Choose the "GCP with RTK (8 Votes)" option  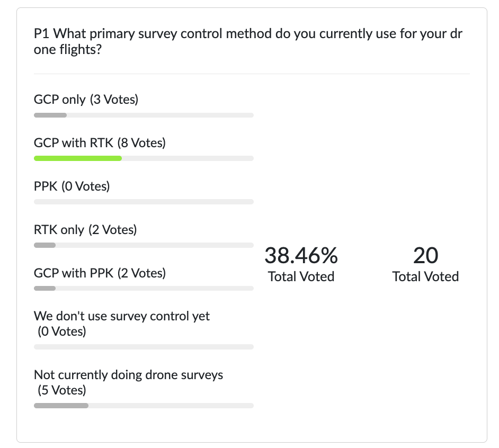click(x=100, y=142)
